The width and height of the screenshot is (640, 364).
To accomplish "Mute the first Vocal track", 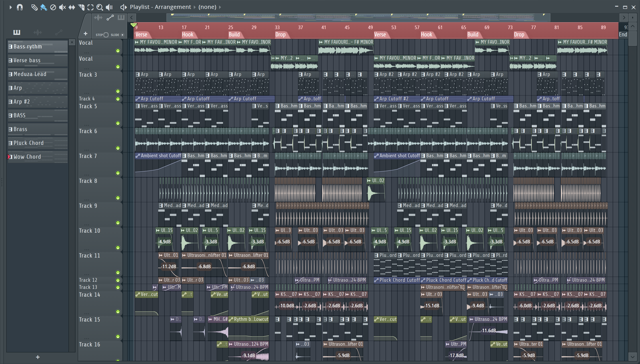I will tap(118, 51).
